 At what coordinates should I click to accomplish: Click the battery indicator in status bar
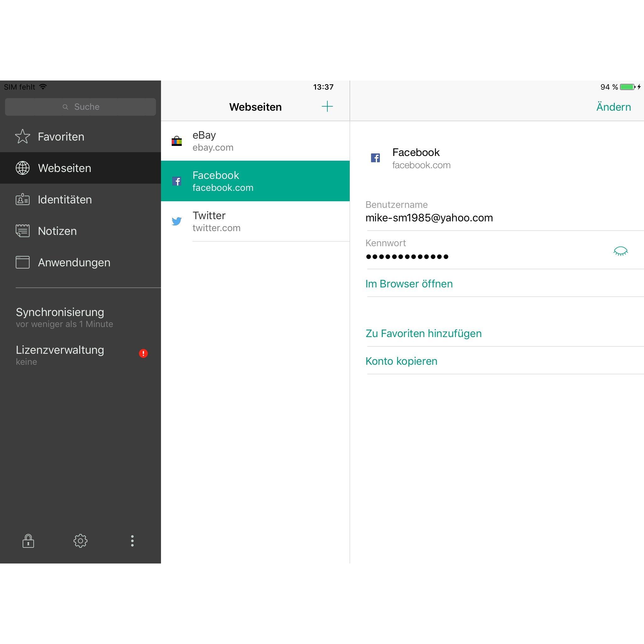tap(628, 87)
